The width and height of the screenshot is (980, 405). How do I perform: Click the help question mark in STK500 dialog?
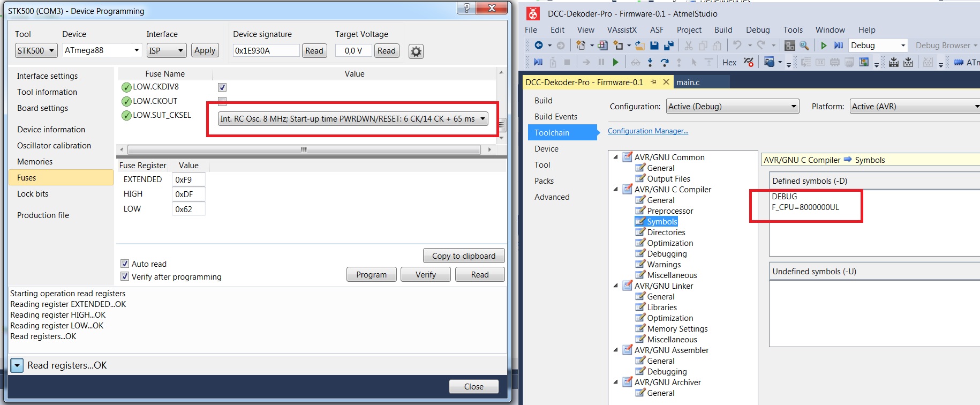tap(466, 8)
